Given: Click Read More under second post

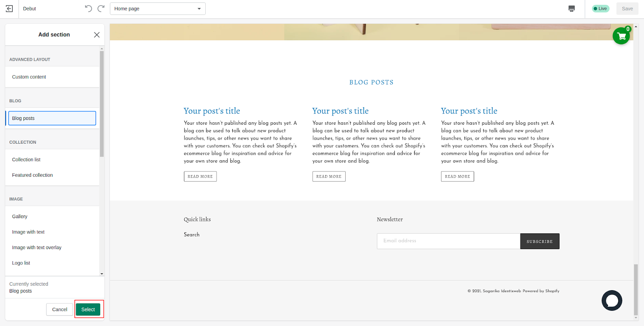Looking at the screenshot, I should coord(329,176).
